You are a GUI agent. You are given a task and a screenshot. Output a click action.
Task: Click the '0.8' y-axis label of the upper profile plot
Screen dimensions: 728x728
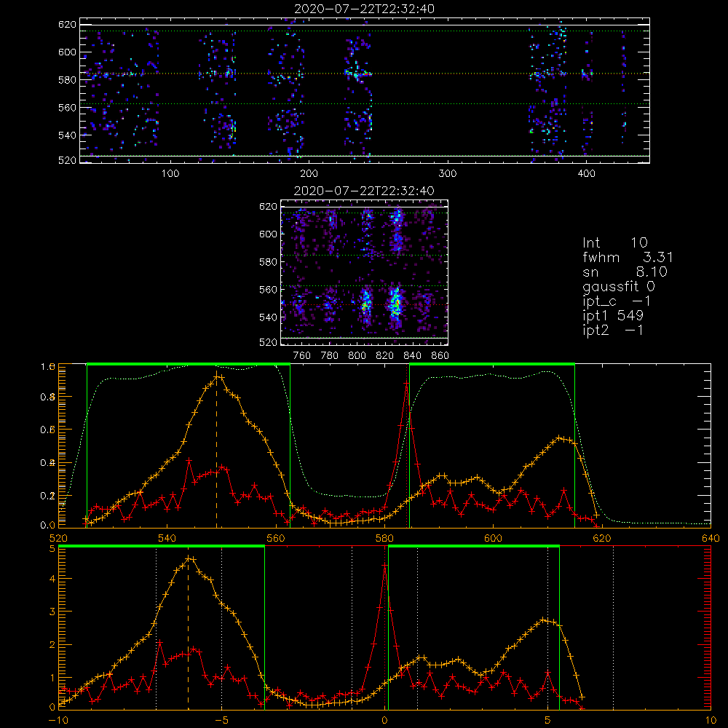(48, 397)
